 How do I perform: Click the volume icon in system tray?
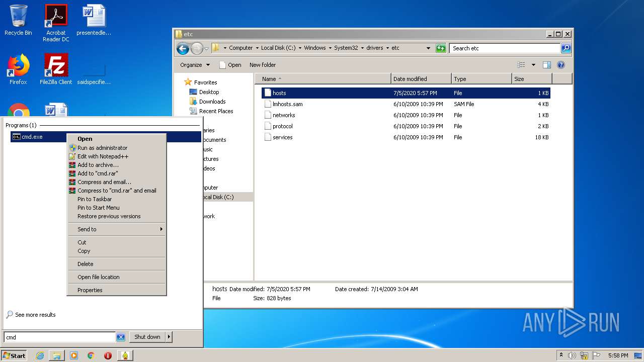click(572, 355)
